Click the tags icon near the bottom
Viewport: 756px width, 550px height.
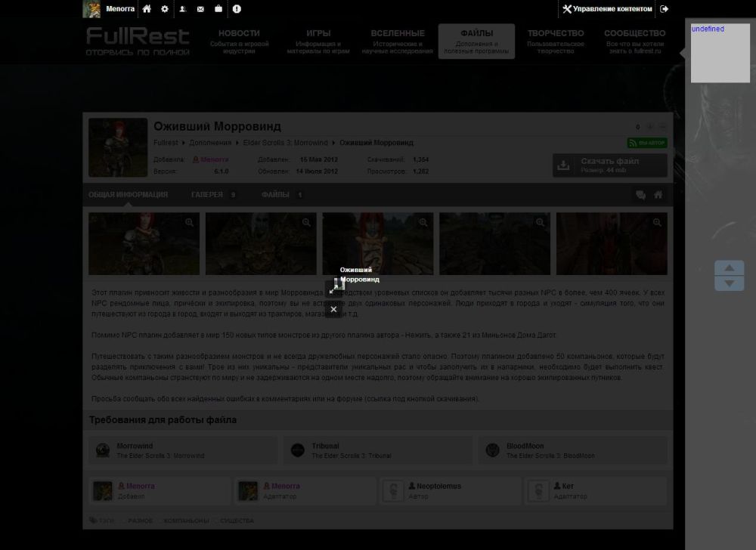click(92, 520)
